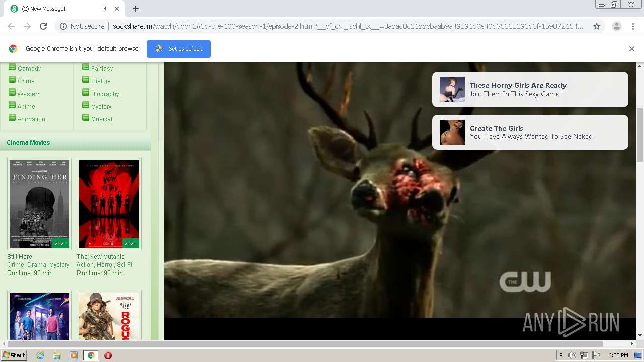The image size is (644, 362).
Task: Open the Western genre link
Action: click(29, 94)
